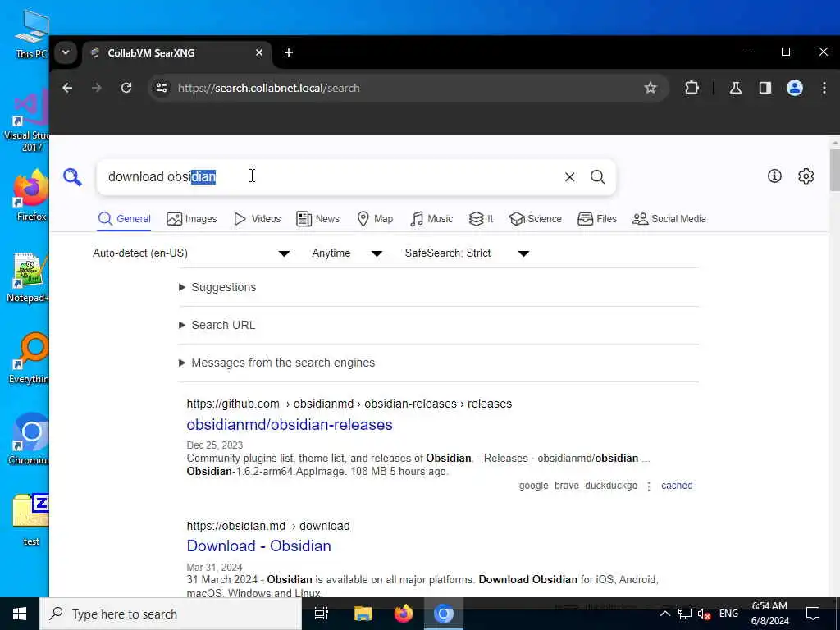
Task: Clear the search query with the X
Action: pos(569,177)
